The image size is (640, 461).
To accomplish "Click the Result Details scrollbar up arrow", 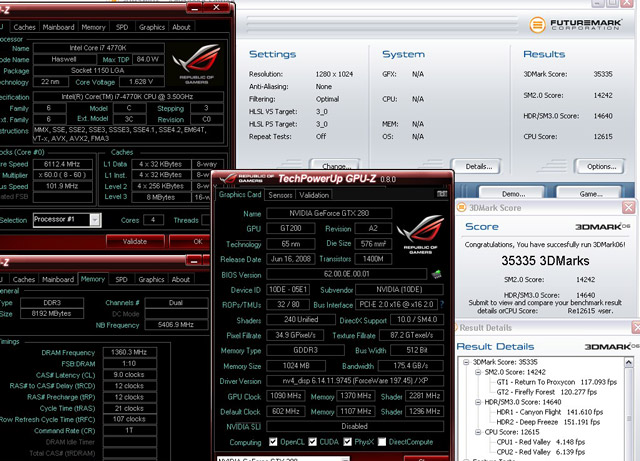I will (x=629, y=362).
